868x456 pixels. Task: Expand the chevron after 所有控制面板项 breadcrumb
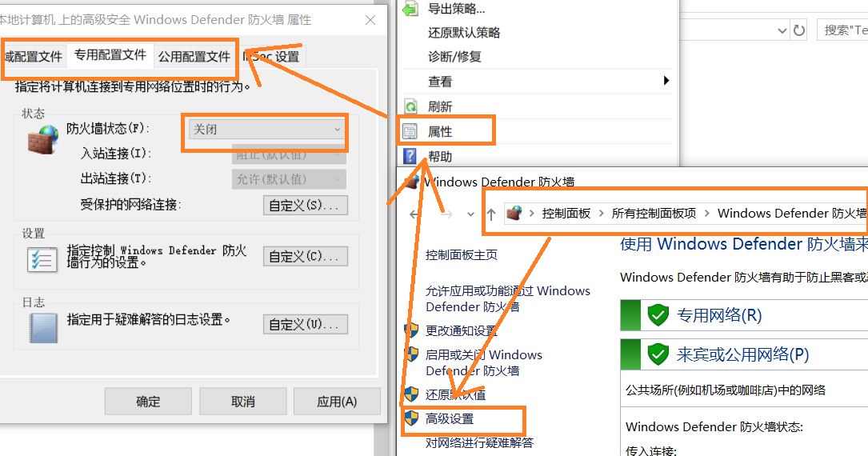(707, 214)
